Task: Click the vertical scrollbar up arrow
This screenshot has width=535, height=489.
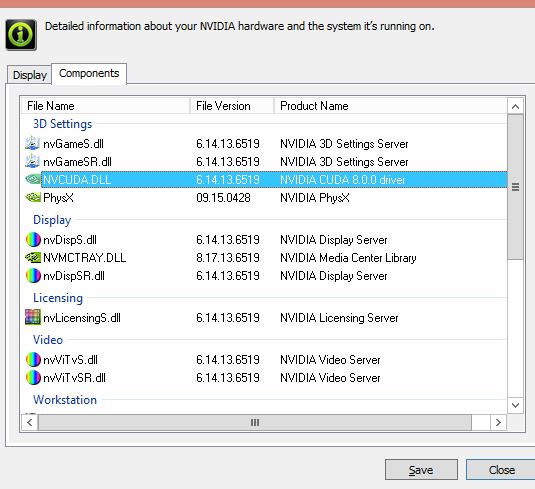Action: tap(516, 106)
